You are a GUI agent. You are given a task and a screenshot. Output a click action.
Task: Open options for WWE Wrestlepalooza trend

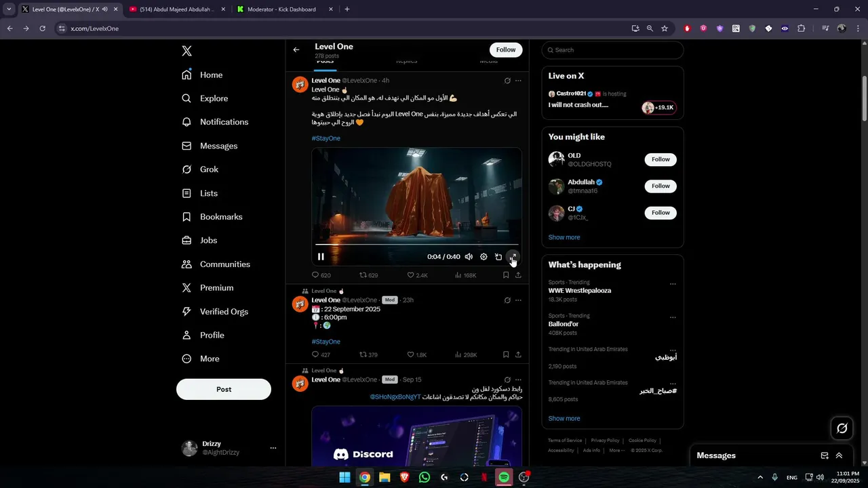[673, 284]
